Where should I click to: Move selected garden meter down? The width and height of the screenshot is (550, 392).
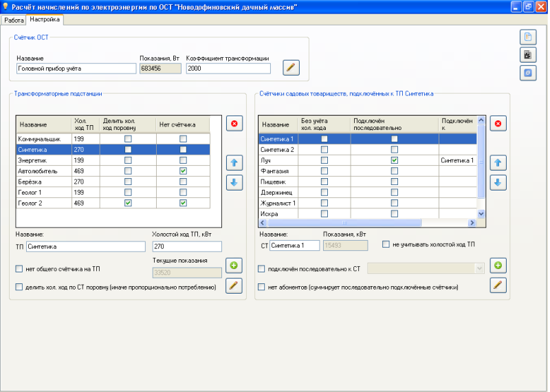[498, 182]
